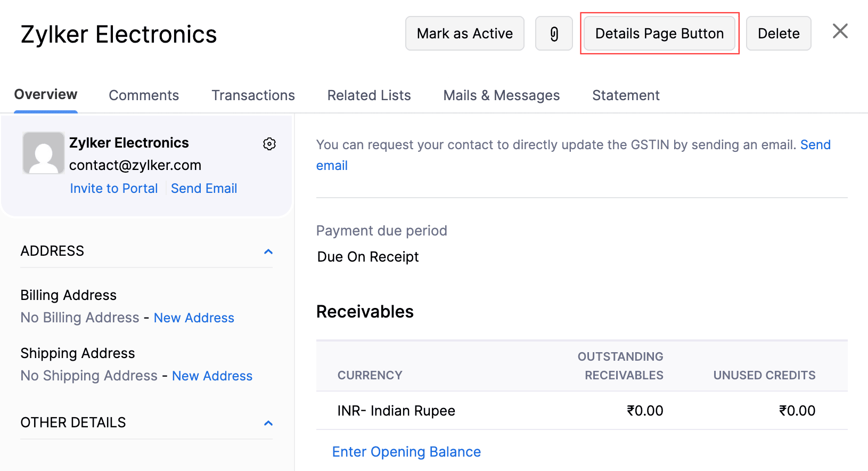Collapse the ADDRESS section
The width and height of the screenshot is (868, 471).
[268, 251]
